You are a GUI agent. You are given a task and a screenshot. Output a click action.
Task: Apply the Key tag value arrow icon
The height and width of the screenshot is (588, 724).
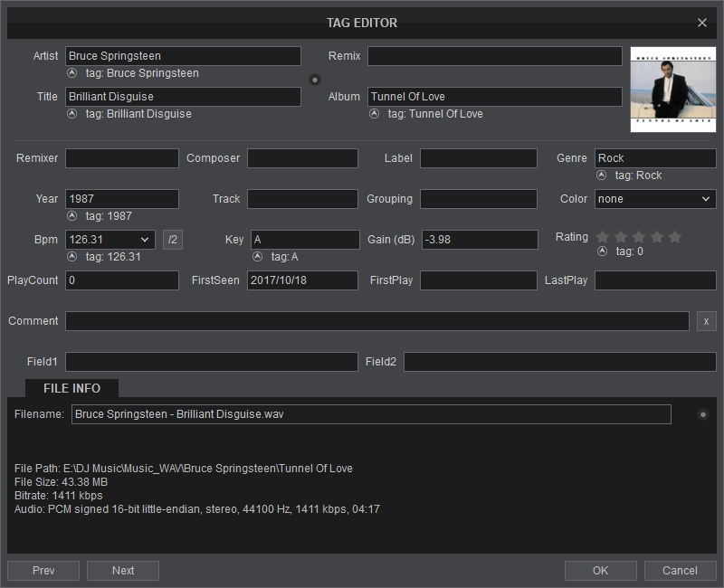tap(258, 257)
